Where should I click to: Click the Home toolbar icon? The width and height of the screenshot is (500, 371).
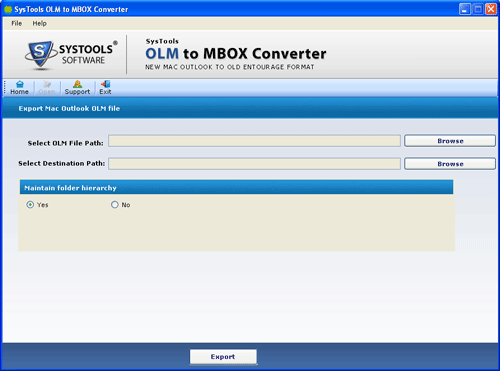click(x=19, y=88)
